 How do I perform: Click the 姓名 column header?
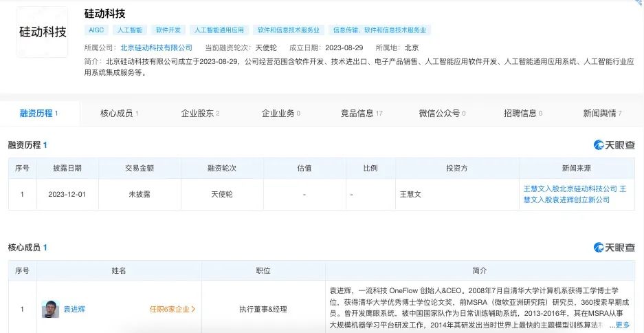(119, 270)
